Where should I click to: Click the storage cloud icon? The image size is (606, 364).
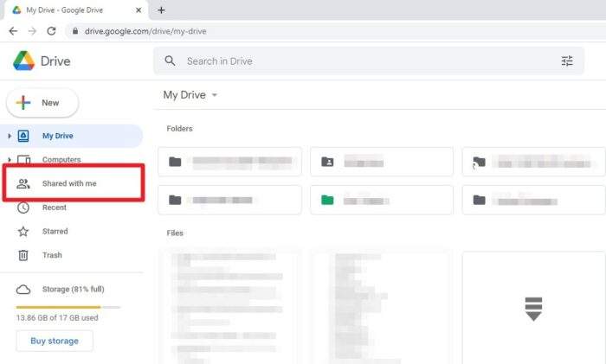tap(23, 290)
